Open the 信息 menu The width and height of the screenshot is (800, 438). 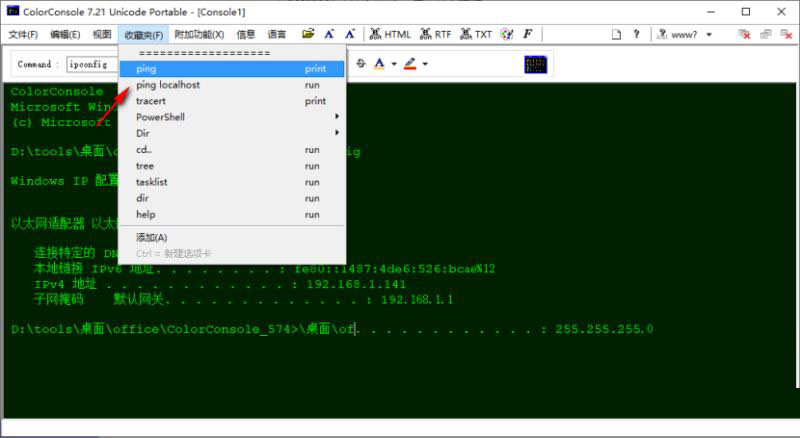pyautogui.click(x=246, y=35)
